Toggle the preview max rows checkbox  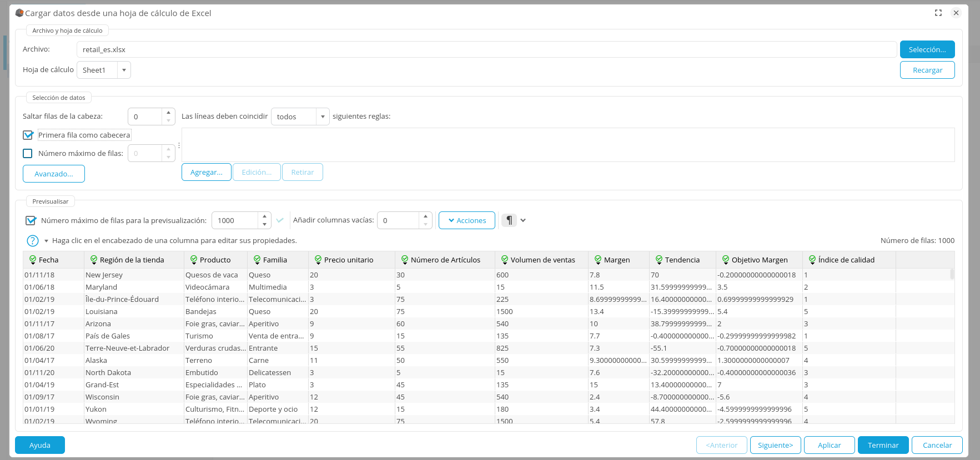pos(31,220)
